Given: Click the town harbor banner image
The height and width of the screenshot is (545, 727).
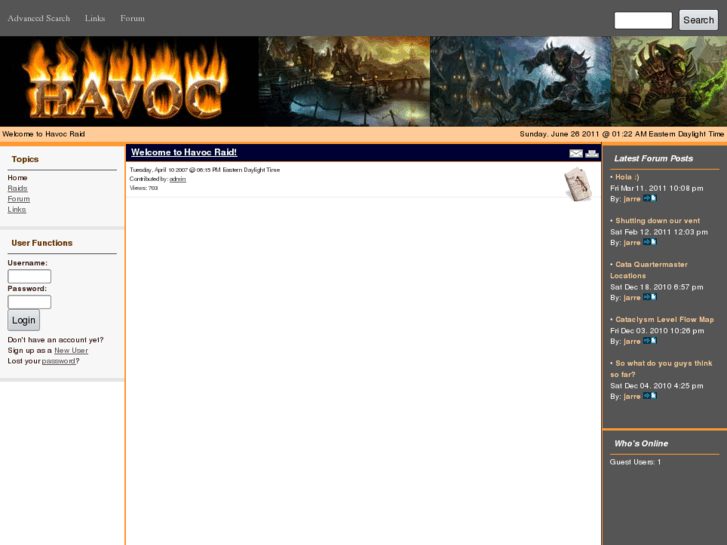Looking at the screenshot, I should (344, 81).
